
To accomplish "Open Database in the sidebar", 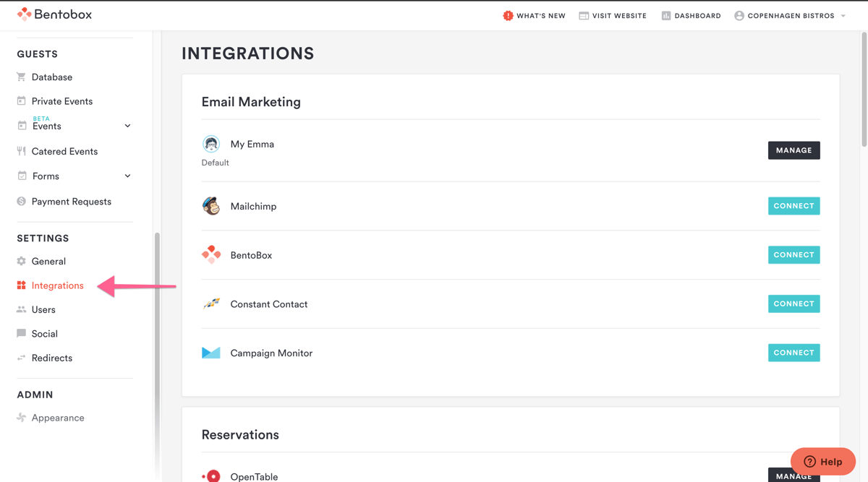I will (x=52, y=77).
